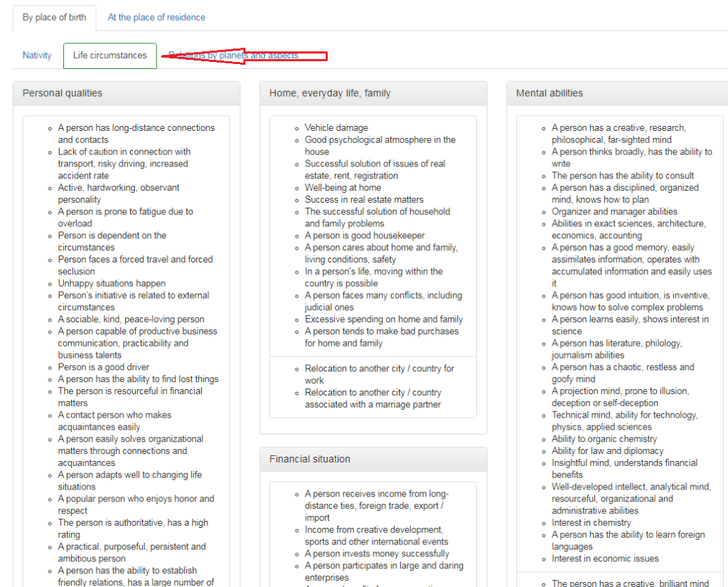The width and height of the screenshot is (728, 587).
Task: Click 'A person is good housekeeper' entry
Action: point(365,236)
